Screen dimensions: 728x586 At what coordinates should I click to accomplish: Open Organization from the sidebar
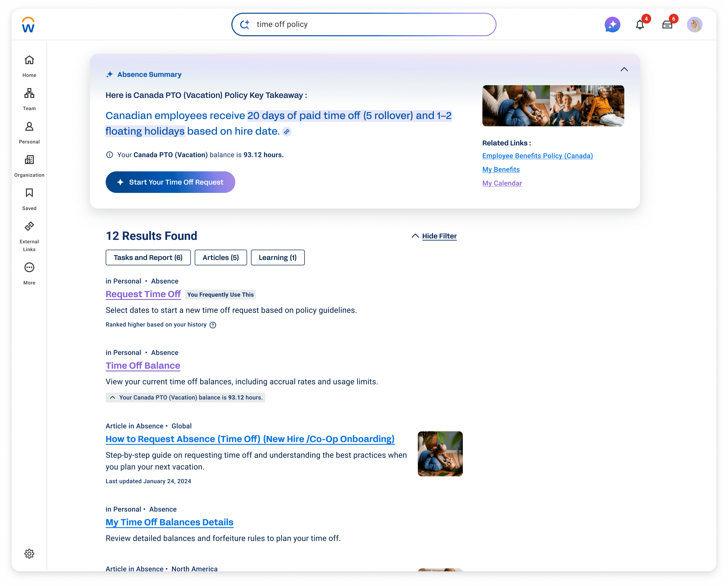pos(29,166)
